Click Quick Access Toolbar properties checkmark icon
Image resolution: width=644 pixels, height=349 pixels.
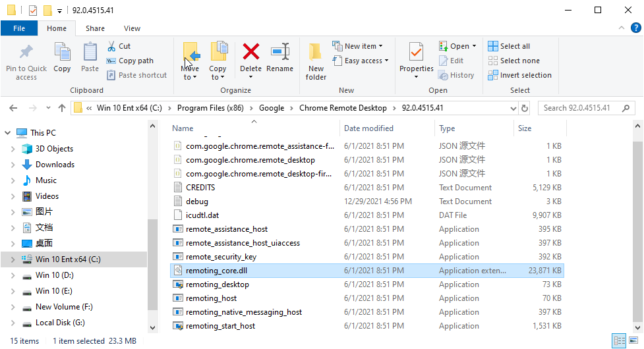point(33,11)
